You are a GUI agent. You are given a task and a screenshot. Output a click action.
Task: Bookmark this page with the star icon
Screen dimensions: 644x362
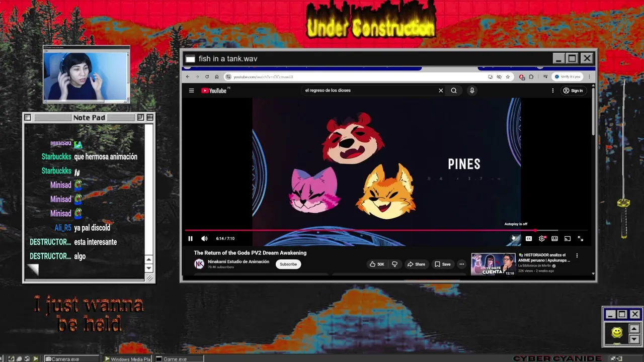click(x=508, y=77)
